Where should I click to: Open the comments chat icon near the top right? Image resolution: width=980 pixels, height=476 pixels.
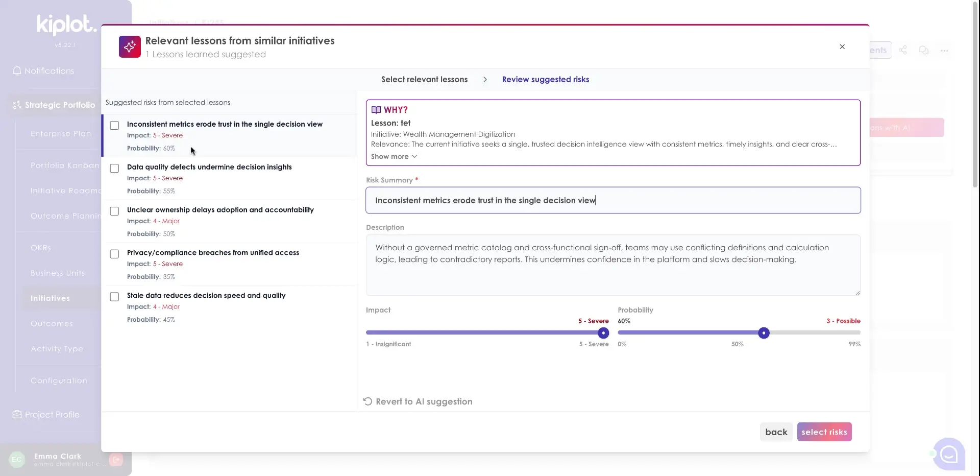coord(923,50)
